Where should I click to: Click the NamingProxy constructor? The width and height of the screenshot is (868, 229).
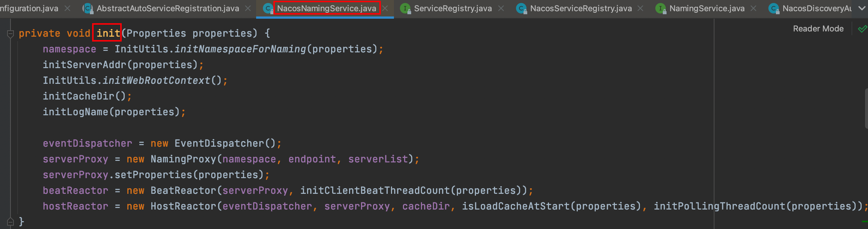click(x=183, y=159)
